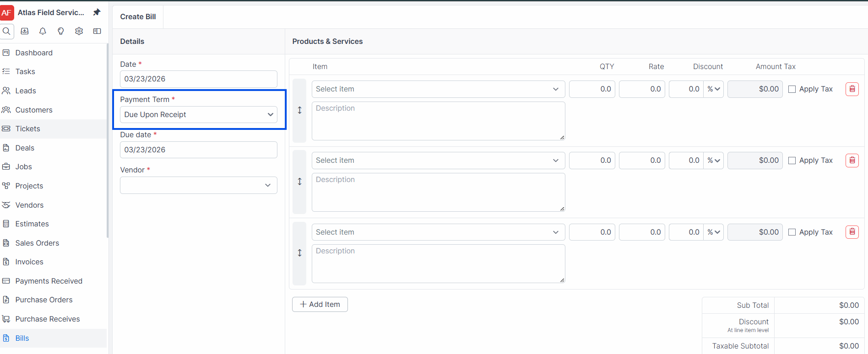Navigate to Customers
Screen dimensions: 868x354
click(53, 110)
